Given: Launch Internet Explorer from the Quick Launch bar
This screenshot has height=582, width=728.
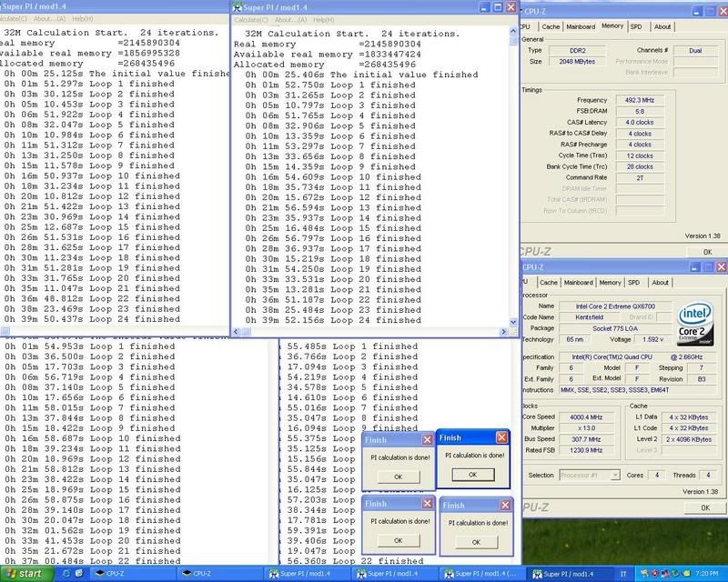Looking at the screenshot, I should (66, 574).
